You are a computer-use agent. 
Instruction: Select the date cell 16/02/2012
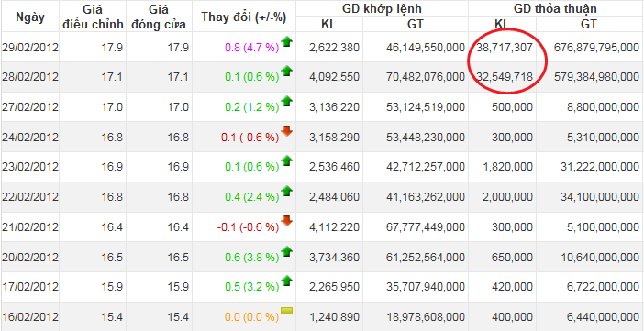[30, 317]
